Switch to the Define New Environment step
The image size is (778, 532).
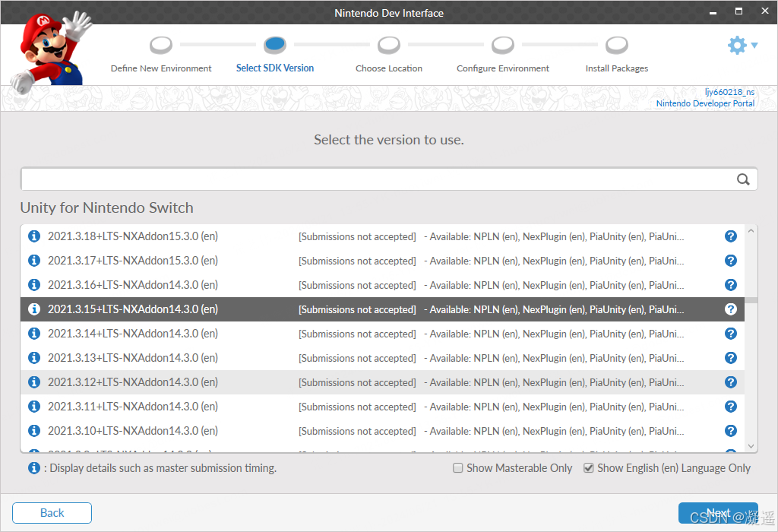[160, 45]
